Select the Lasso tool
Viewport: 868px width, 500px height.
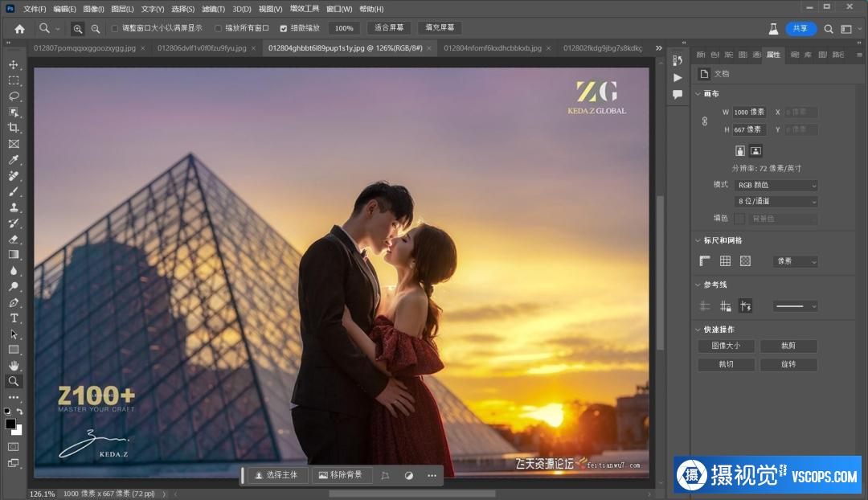pos(14,96)
